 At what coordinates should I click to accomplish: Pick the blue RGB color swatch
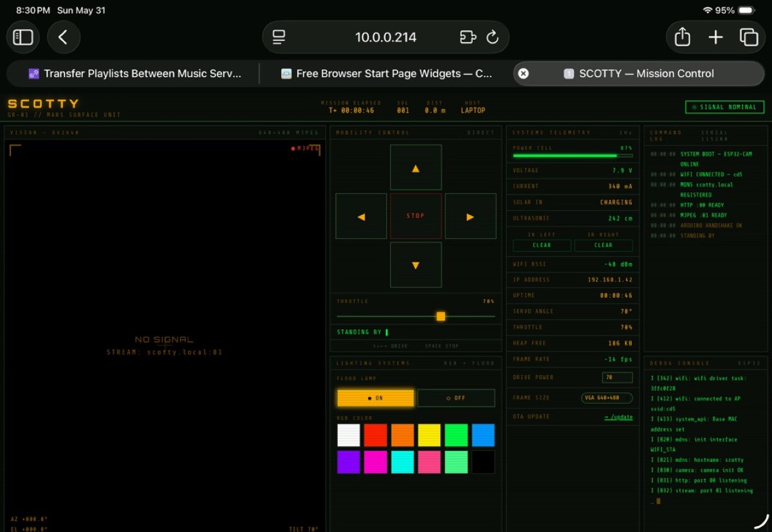pos(483,436)
